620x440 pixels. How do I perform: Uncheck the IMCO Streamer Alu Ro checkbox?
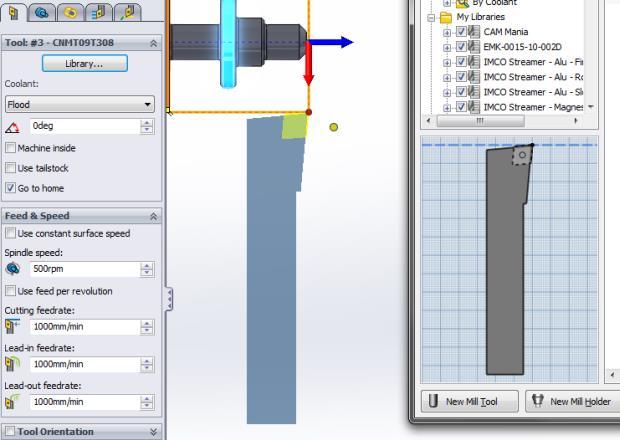(461, 77)
